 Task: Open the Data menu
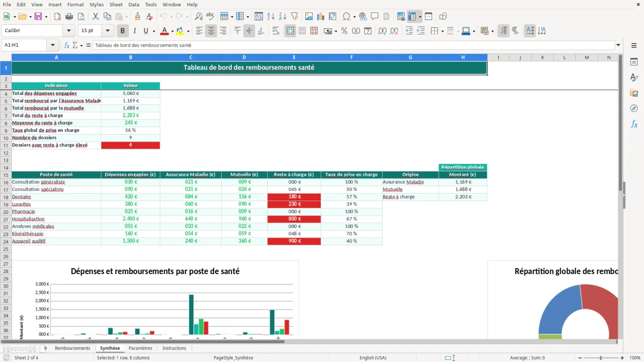[134, 4]
